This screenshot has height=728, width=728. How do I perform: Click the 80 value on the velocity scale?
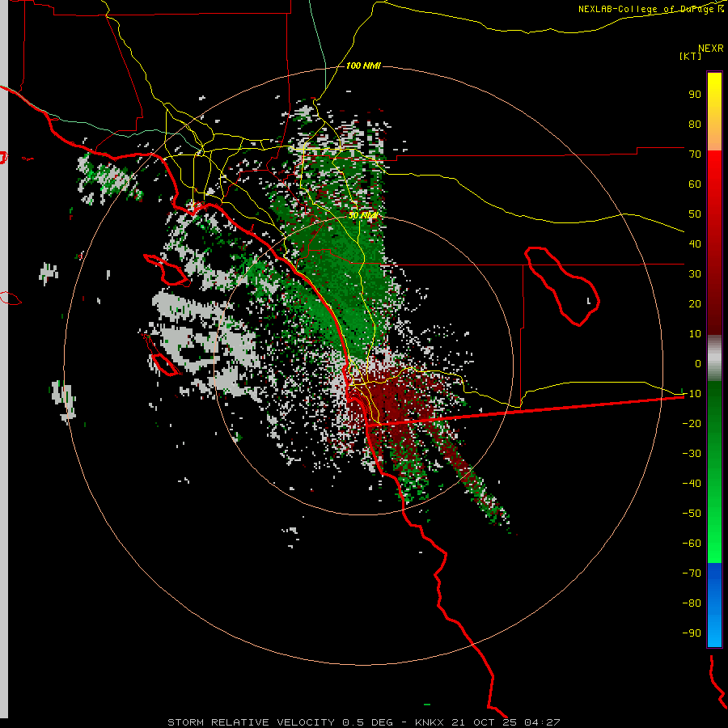pos(695,124)
